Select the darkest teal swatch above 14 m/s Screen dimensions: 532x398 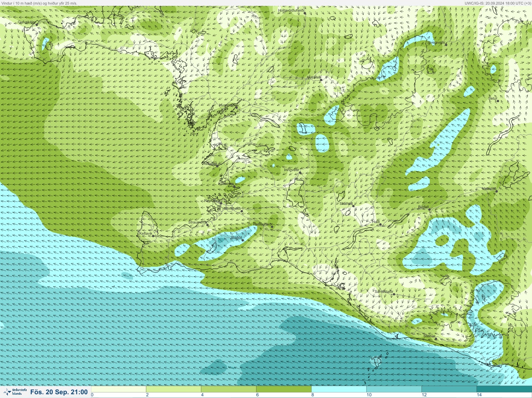tap(504, 389)
